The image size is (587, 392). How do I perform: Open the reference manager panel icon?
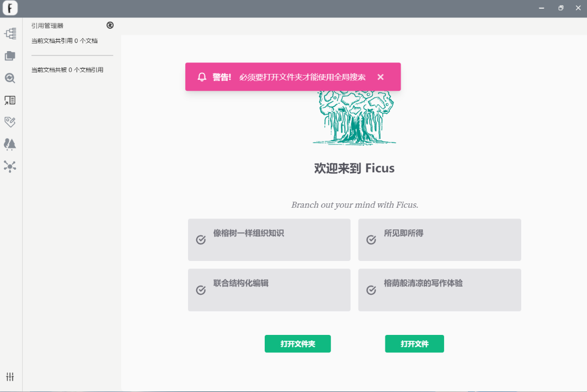point(10,100)
